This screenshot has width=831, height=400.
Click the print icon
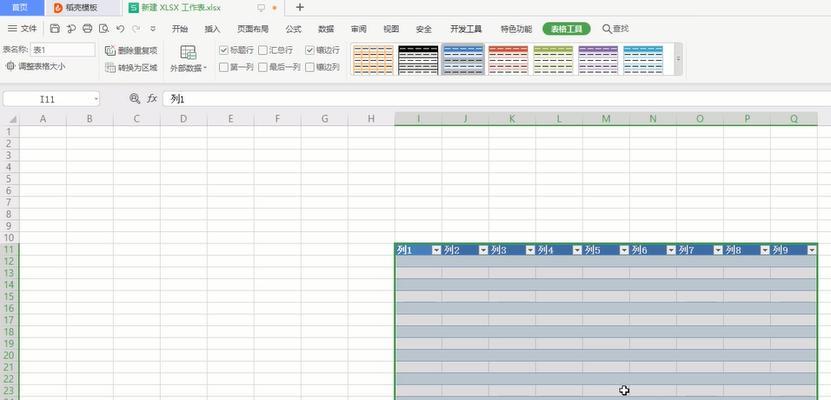87,29
